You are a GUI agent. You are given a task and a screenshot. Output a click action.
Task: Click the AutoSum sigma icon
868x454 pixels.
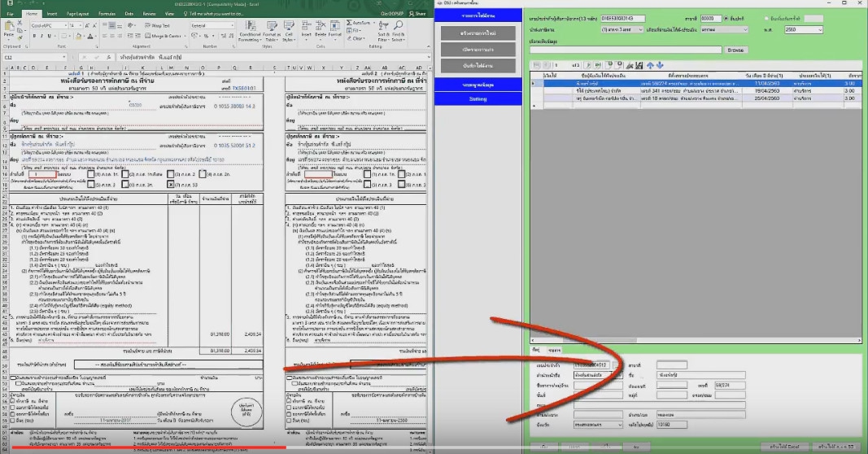pyautogui.click(x=349, y=23)
